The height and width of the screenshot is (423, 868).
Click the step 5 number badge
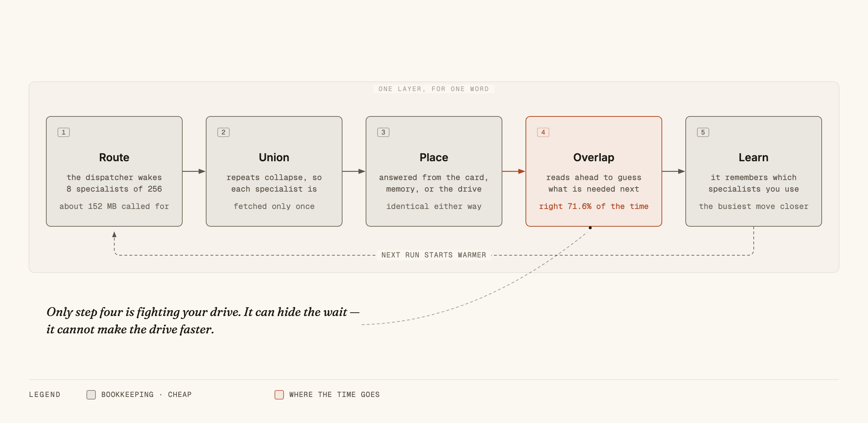coord(703,132)
